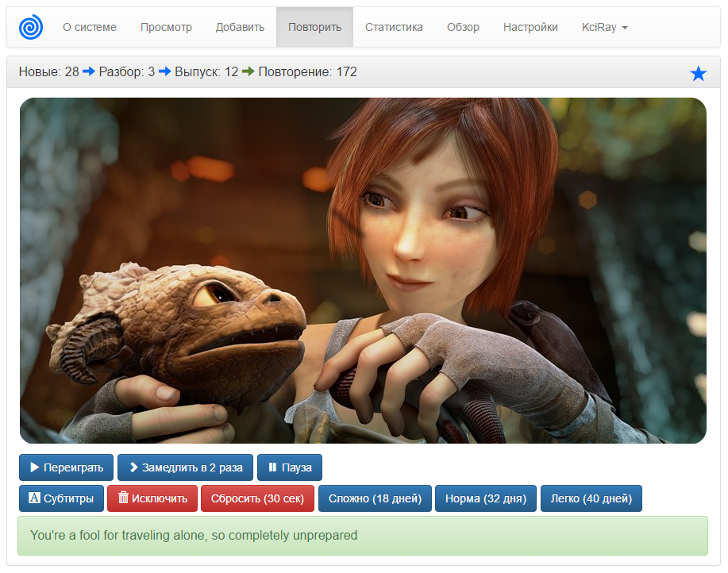Click the Разбор: 3 counter
This screenshot has height=573, width=728.
pos(127,72)
